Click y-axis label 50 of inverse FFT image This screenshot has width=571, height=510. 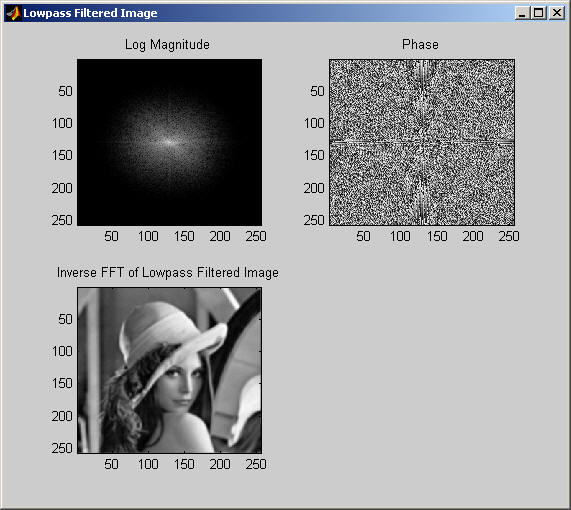[x=65, y=319]
